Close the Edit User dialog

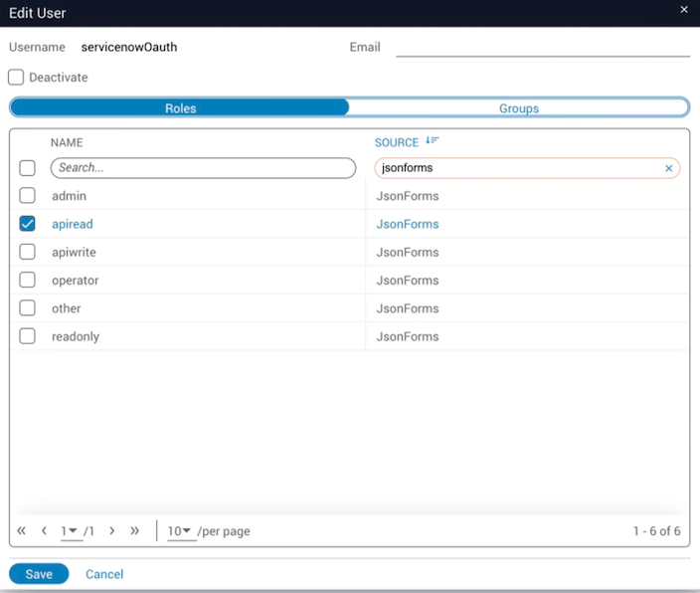coord(683,10)
